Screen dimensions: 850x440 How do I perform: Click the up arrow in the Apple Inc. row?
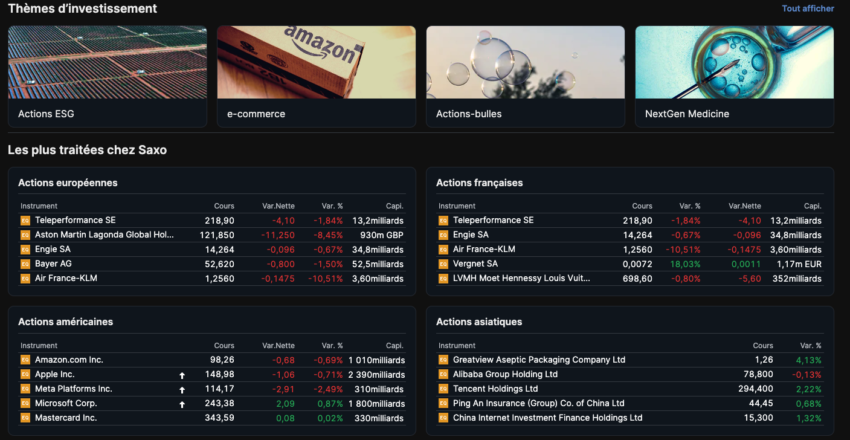click(x=182, y=375)
